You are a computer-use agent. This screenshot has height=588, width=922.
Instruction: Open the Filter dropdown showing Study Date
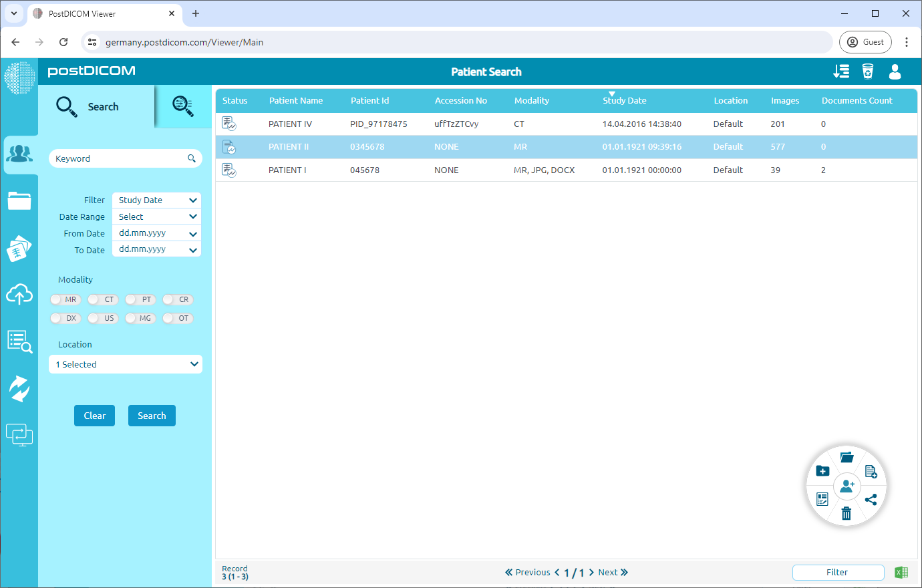[x=156, y=200]
